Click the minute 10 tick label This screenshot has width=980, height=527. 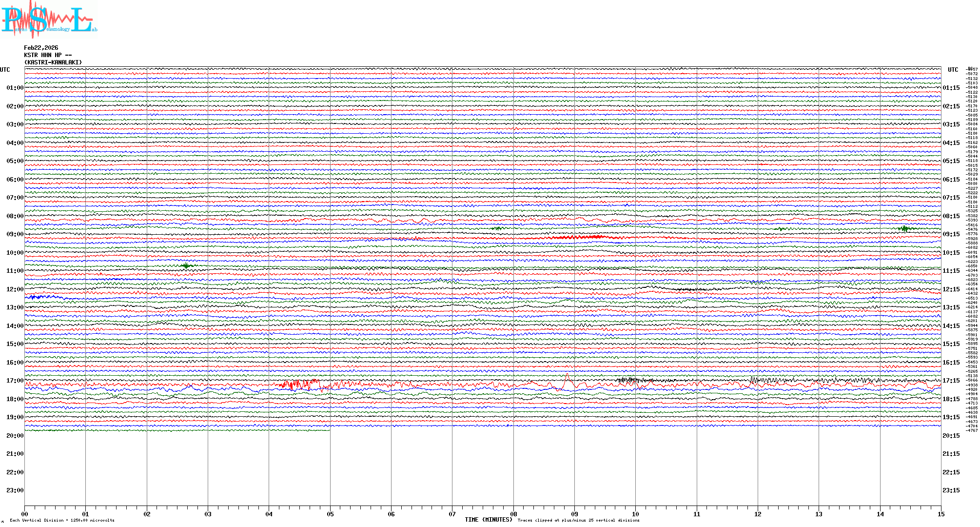coord(635,514)
